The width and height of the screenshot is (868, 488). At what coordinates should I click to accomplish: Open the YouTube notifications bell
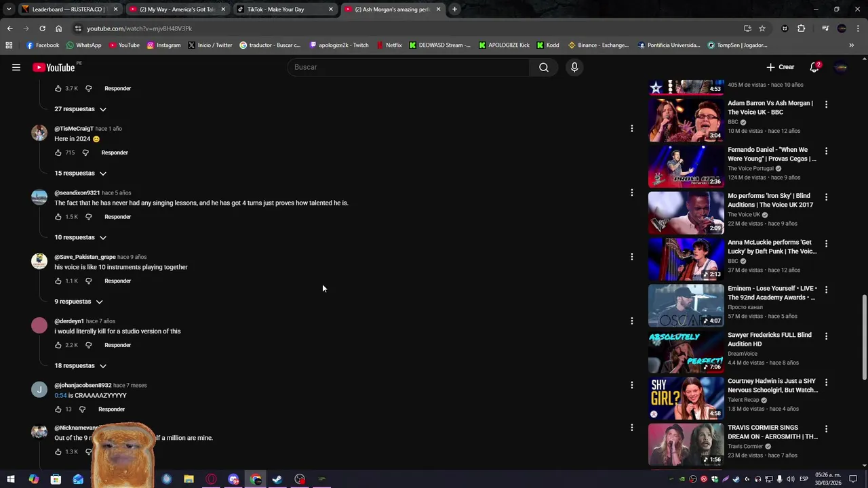coord(814,67)
